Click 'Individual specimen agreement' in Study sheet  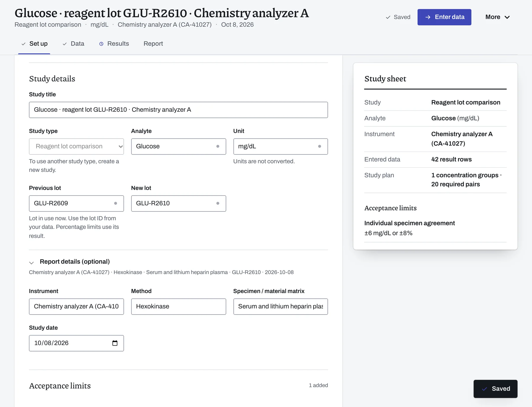[x=409, y=223]
